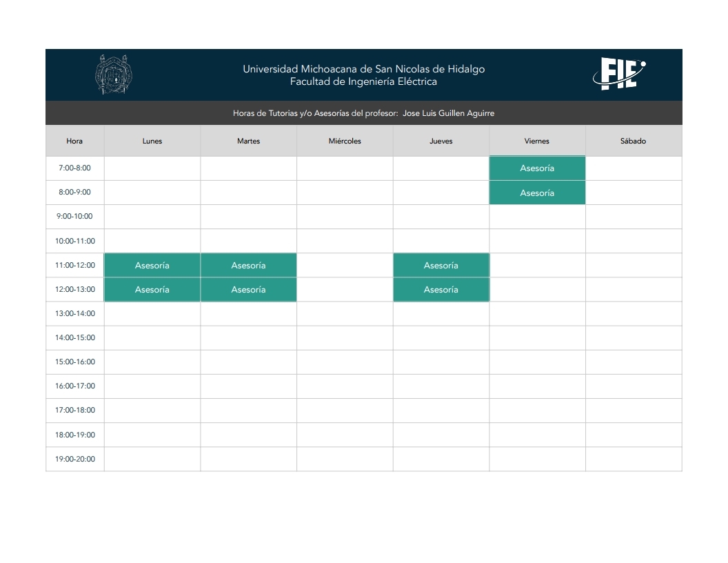Select Tuesday 12:00-13:00 Asesoría block
Viewport: 728px width, 563px height.
point(248,289)
